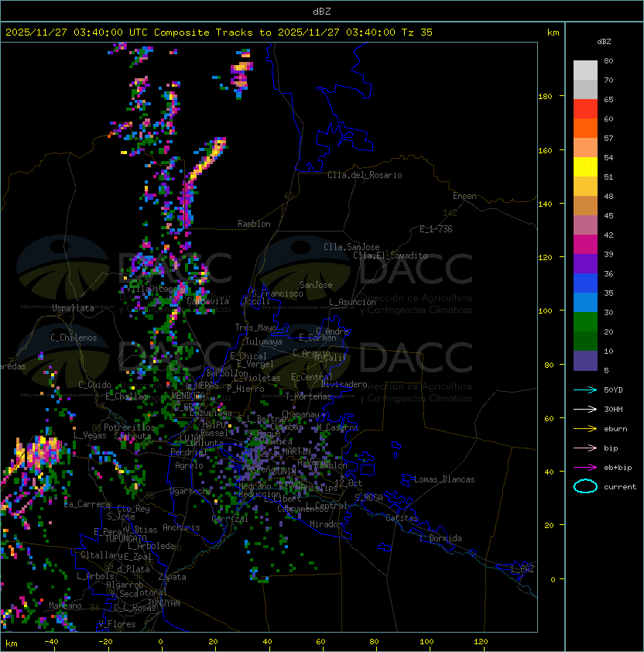Click the pink bip arrow in legend
Viewport: 644px width, 652px height.
(x=585, y=448)
